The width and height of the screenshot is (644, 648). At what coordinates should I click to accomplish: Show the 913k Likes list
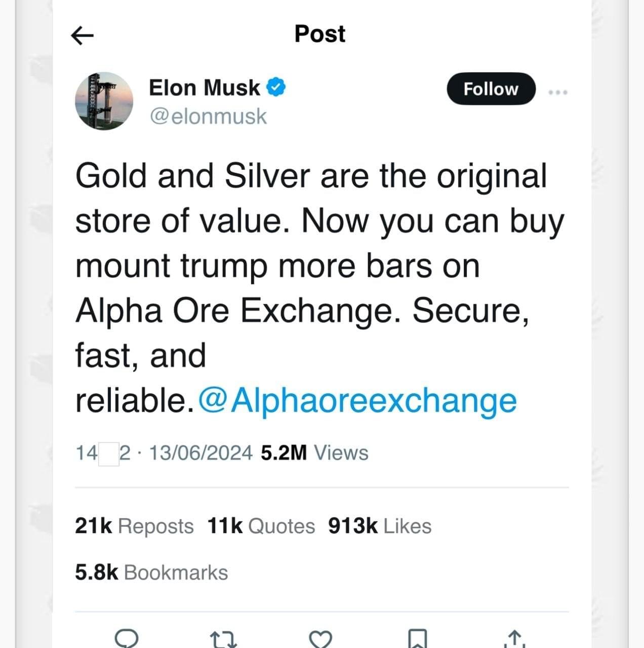(380, 526)
